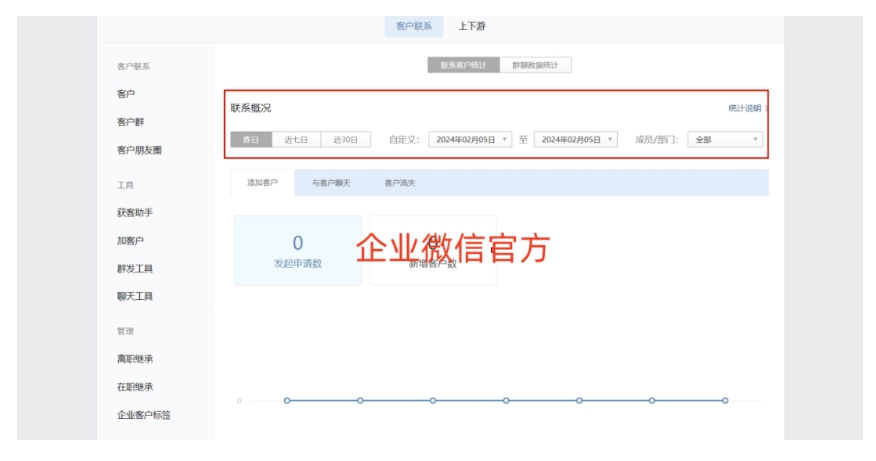Screen dimensions: 876x461
Task: Select 联系客户统计 segment button
Action: pos(463,65)
